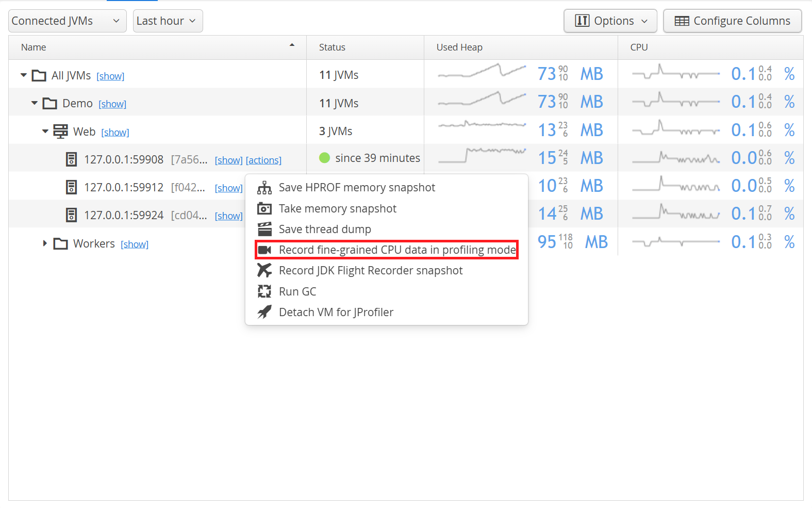Click the Used Heap column header
This screenshot has width=812, height=508.
click(521, 47)
